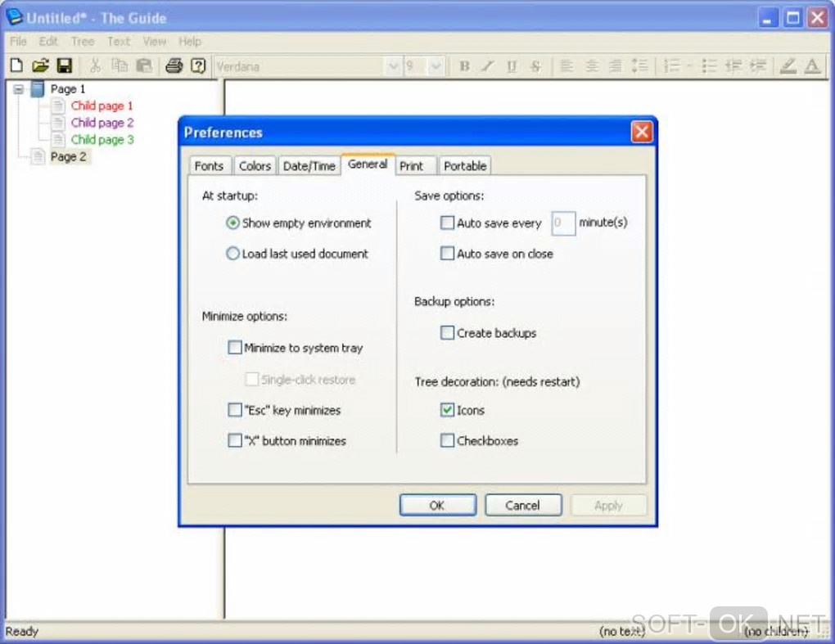Click the Align center icon
835x644 pixels.
pos(591,66)
